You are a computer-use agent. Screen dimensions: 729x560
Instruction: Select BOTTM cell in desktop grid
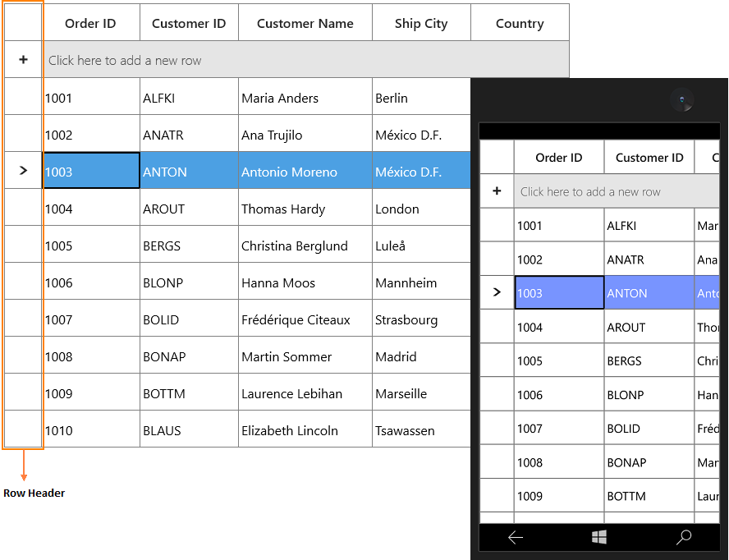click(x=189, y=392)
